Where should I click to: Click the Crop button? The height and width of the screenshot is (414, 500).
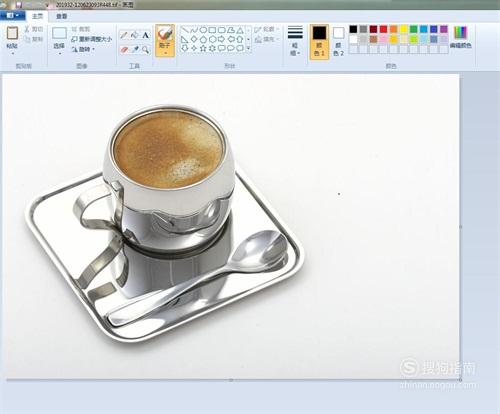81,29
